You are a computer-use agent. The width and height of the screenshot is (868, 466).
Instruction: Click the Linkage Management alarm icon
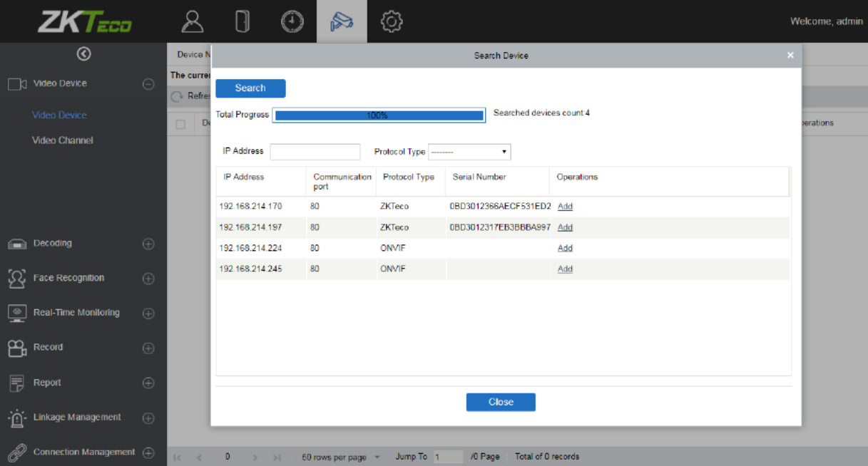click(x=16, y=418)
